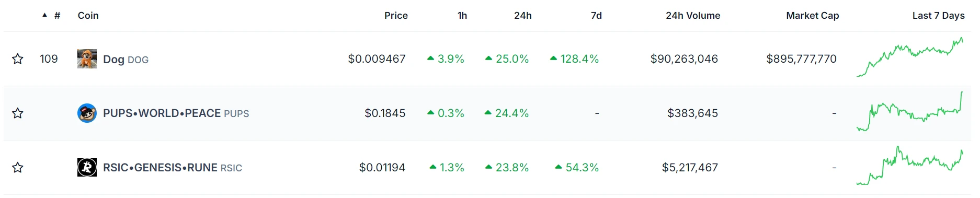Open the PUPS•WORLD•PEACE coin link
The image size is (980, 198).
pyautogui.click(x=176, y=113)
